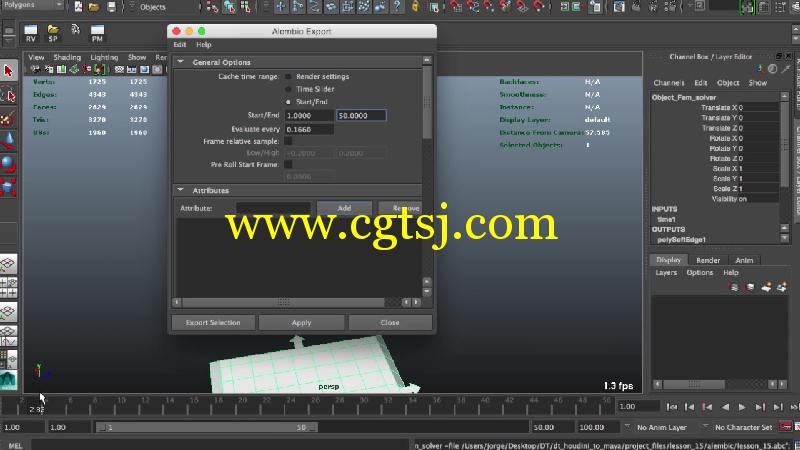Toggle Pre Roll Start Frame checkbox

pyautogui.click(x=288, y=164)
